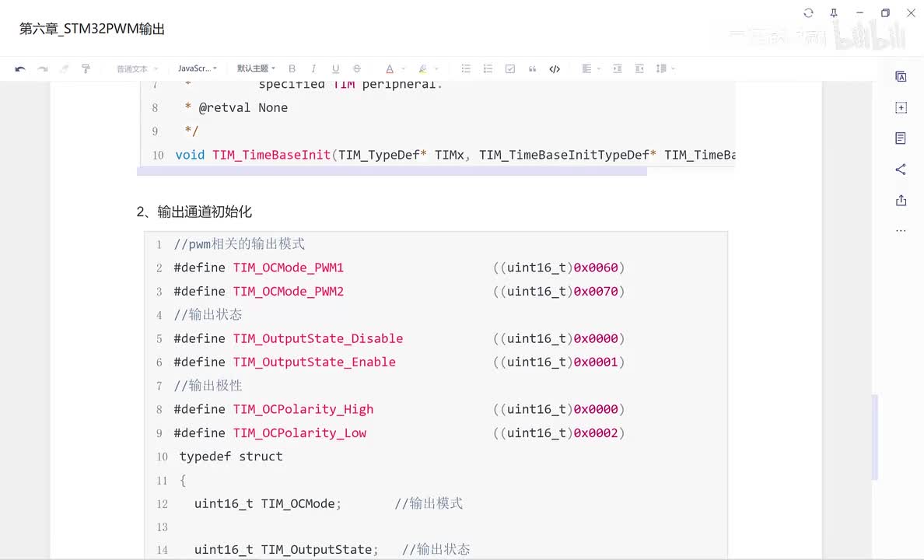Screen dimensions: 924x560
Task: Open the three-dots more menu
Action: pos(901,231)
